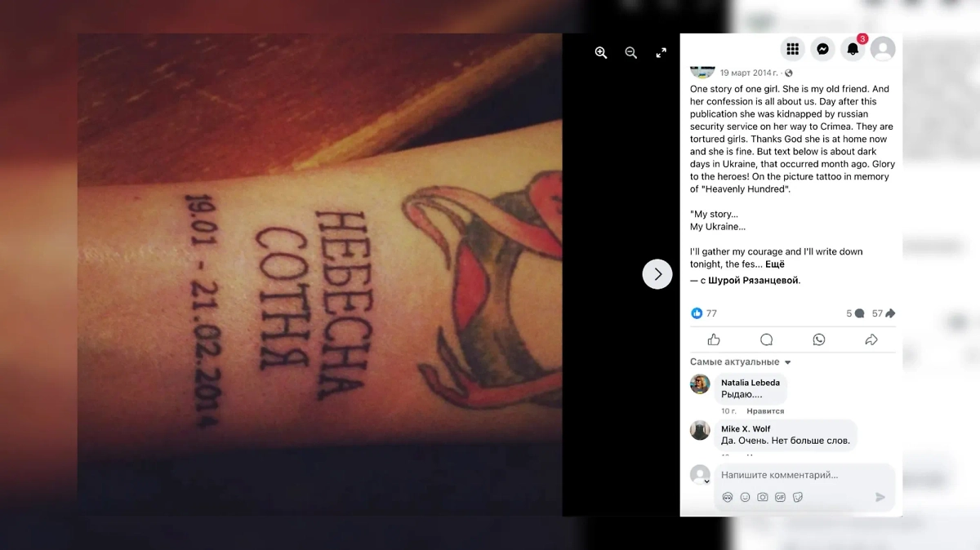Viewport: 980px width, 550px height.
Task: Zoom in on the tattoo photo
Action: [601, 53]
